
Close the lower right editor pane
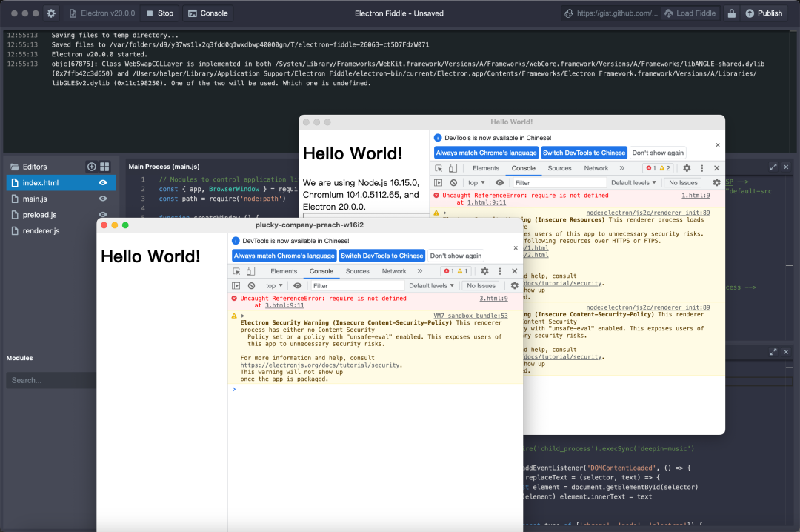click(x=786, y=352)
